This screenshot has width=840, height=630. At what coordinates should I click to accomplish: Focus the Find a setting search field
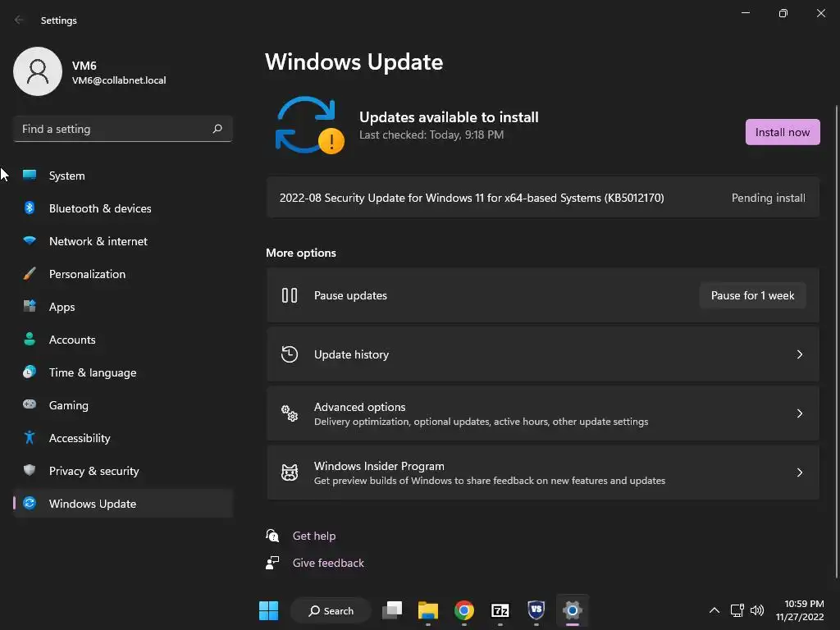[123, 129]
